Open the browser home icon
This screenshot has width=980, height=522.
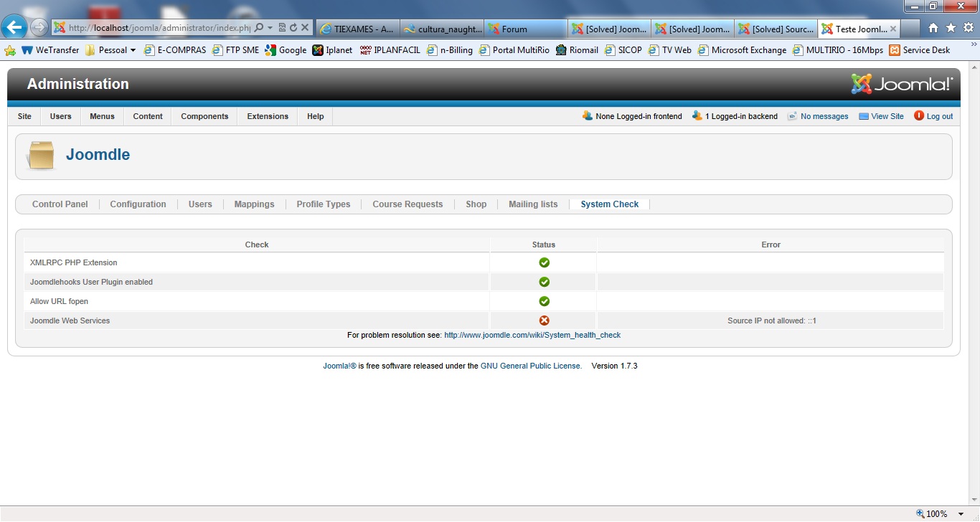pos(933,28)
